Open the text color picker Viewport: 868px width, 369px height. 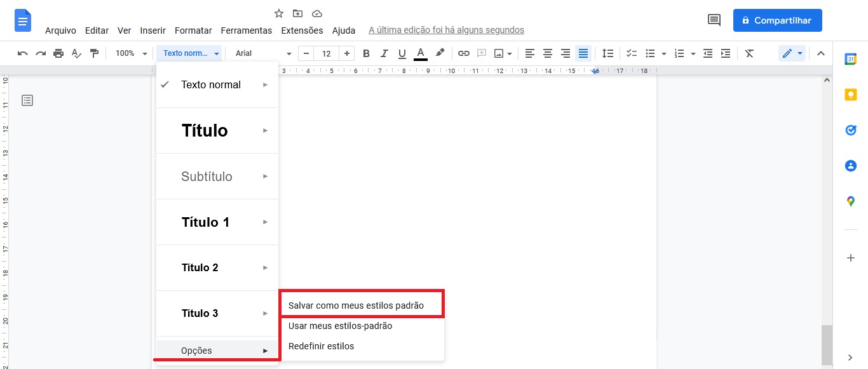tap(420, 53)
